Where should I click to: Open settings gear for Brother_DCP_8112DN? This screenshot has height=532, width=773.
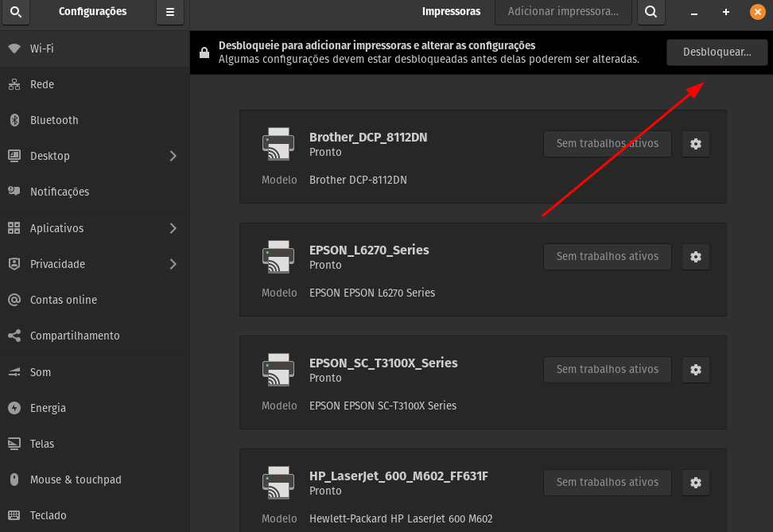tap(696, 144)
